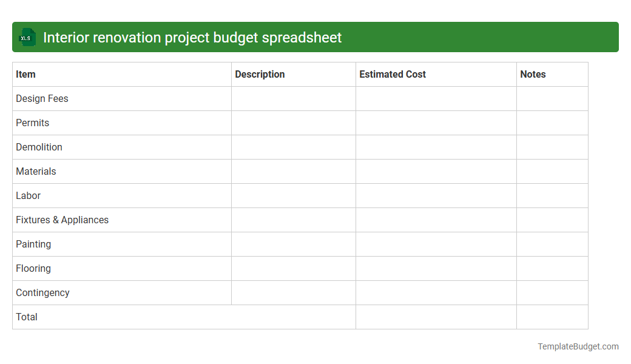Open the TemplateBudget.com link
631x364 pixels.
(x=578, y=346)
